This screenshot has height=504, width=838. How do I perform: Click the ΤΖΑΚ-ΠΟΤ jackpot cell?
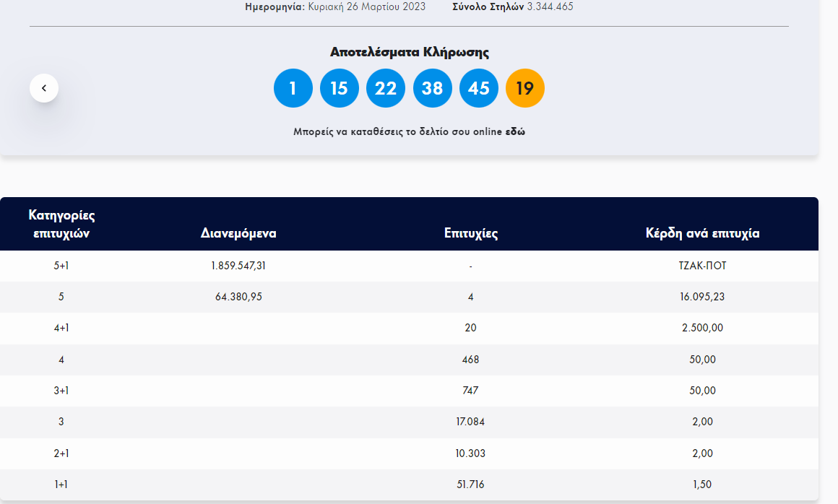pos(702,266)
